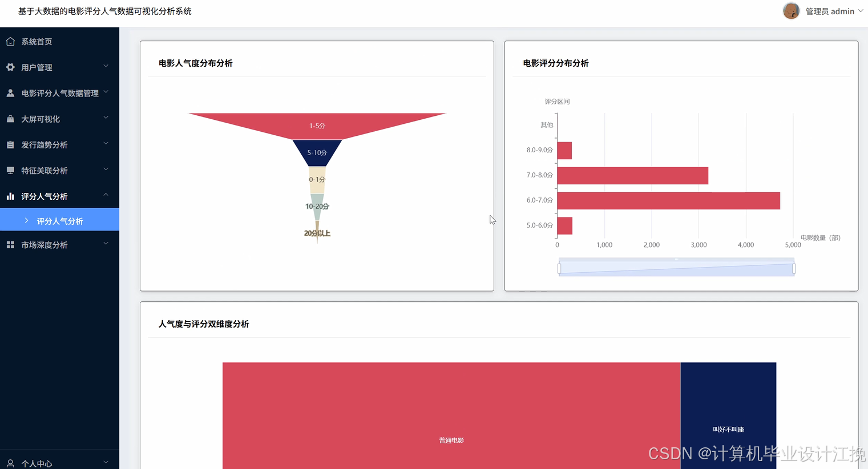Image resolution: width=868 pixels, height=469 pixels.
Task: Click the clipboard icon beside 发行趋势分析
Action: point(10,145)
